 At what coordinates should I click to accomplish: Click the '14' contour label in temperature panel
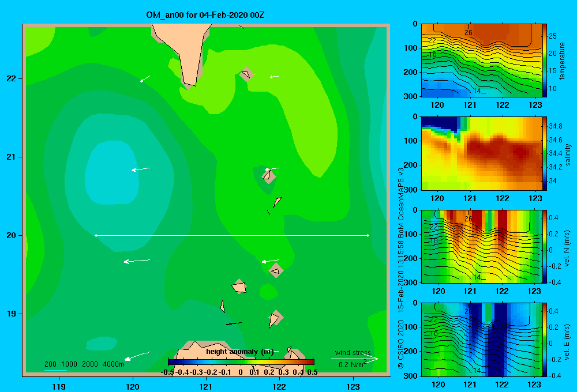click(x=477, y=91)
